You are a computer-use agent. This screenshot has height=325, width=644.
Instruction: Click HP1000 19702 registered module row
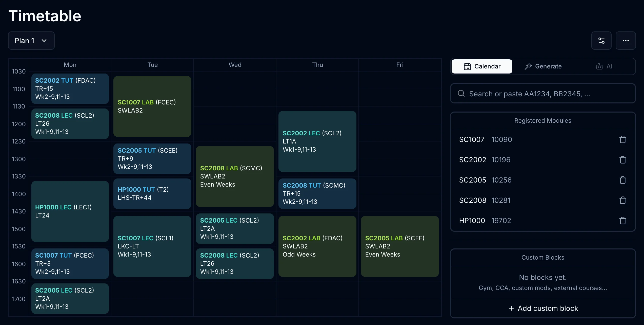point(543,221)
